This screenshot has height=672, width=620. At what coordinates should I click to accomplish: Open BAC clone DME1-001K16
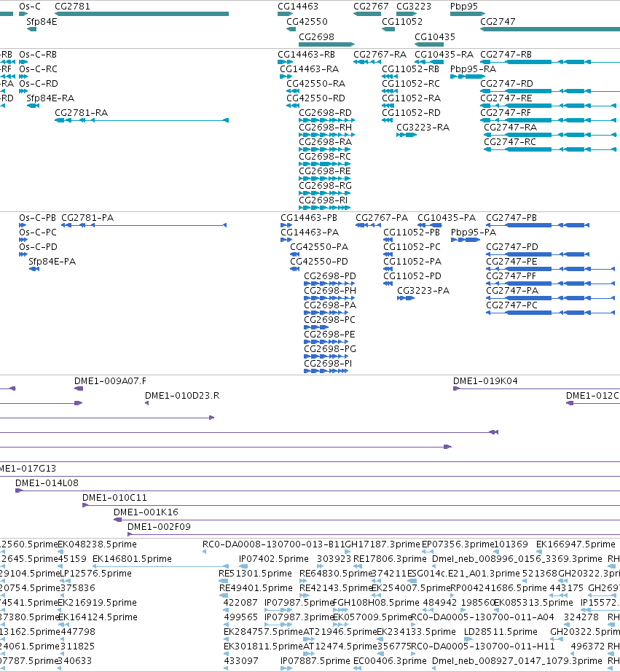point(146,512)
